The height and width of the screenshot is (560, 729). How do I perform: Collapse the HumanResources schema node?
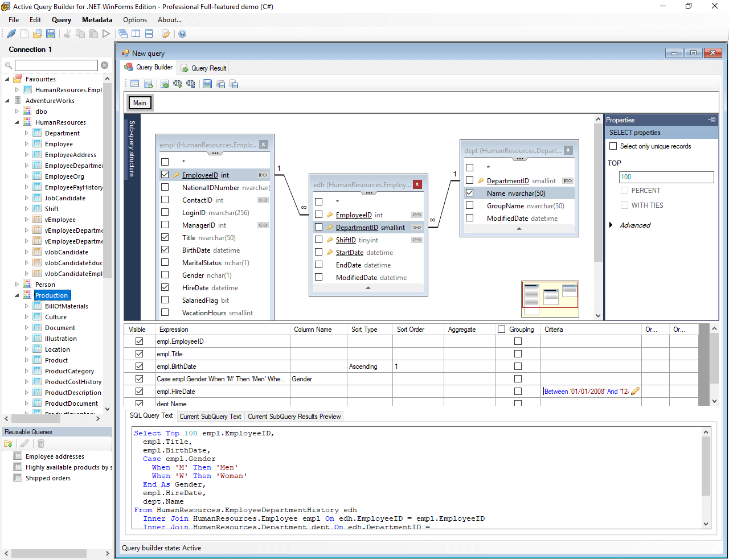pyautogui.click(x=17, y=122)
